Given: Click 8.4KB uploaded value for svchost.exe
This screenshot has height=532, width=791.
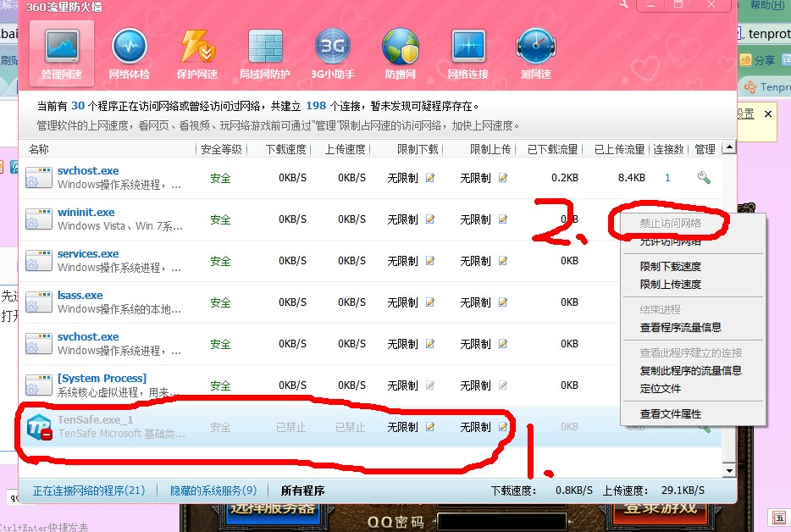Looking at the screenshot, I should [632, 178].
